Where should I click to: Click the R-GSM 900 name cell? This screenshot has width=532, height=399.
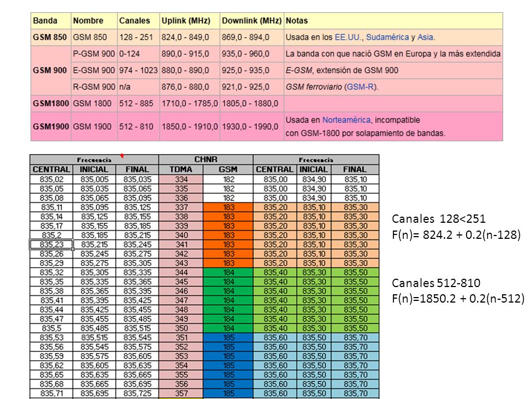(94, 87)
